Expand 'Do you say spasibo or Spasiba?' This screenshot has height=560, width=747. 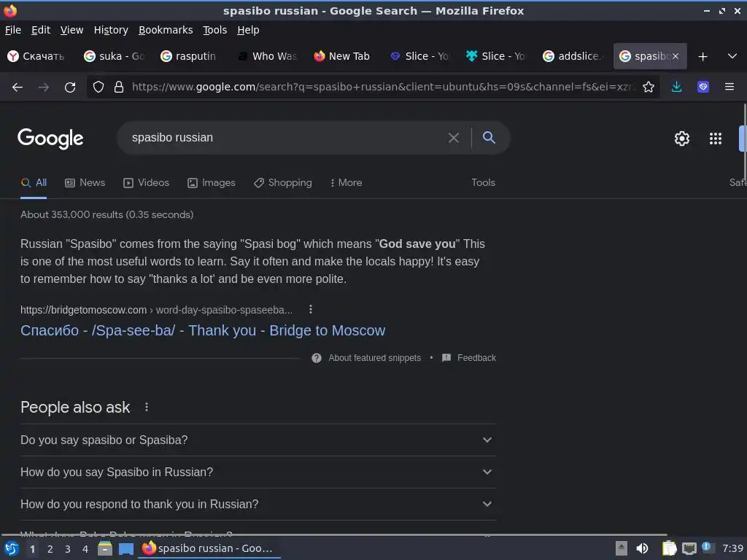click(x=258, y=440)
